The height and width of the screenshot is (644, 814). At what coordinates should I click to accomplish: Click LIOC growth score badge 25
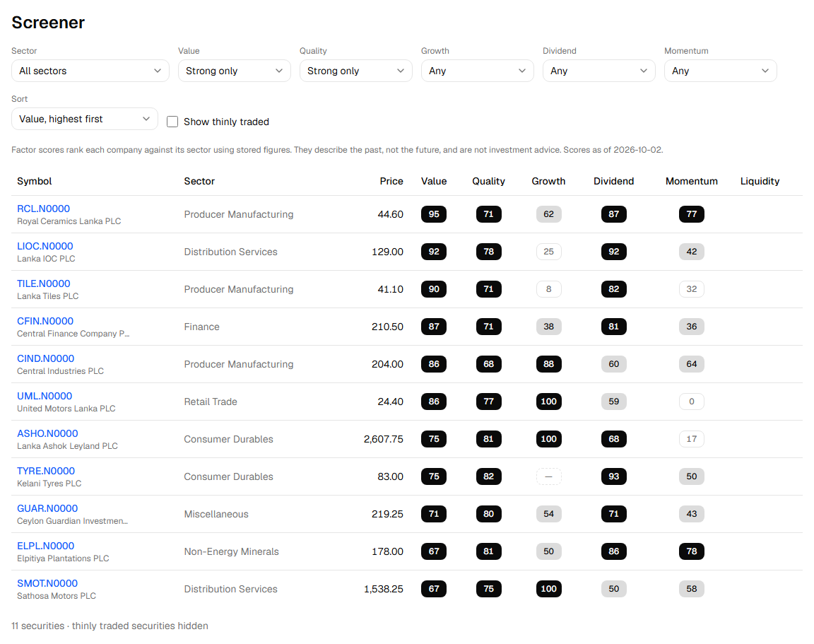pos(549,252)
